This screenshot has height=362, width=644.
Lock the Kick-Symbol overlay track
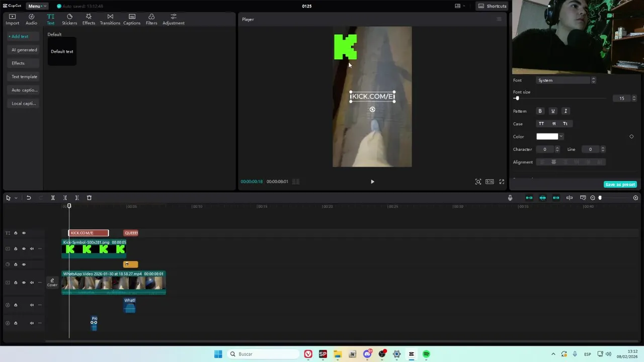point(16,249)
